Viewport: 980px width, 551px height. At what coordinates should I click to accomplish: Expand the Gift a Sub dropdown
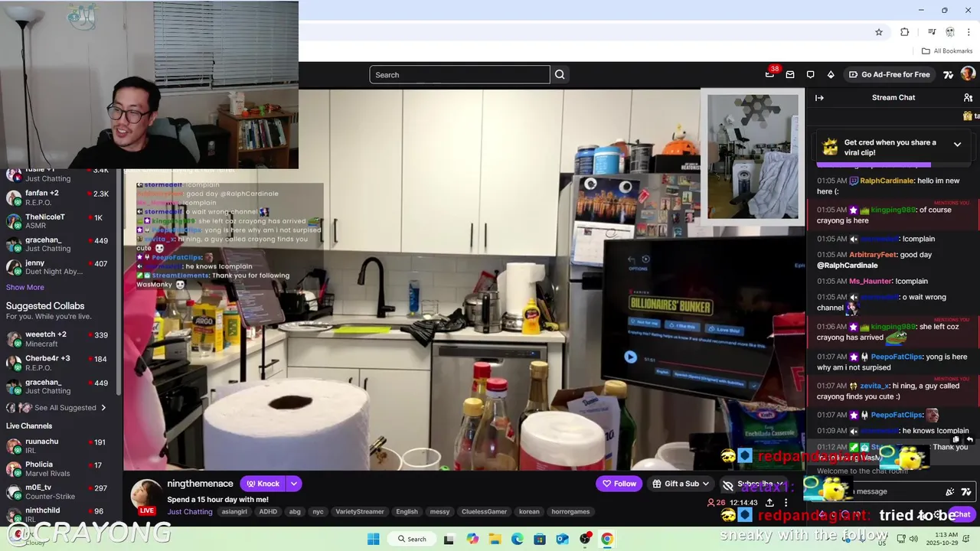705,484
